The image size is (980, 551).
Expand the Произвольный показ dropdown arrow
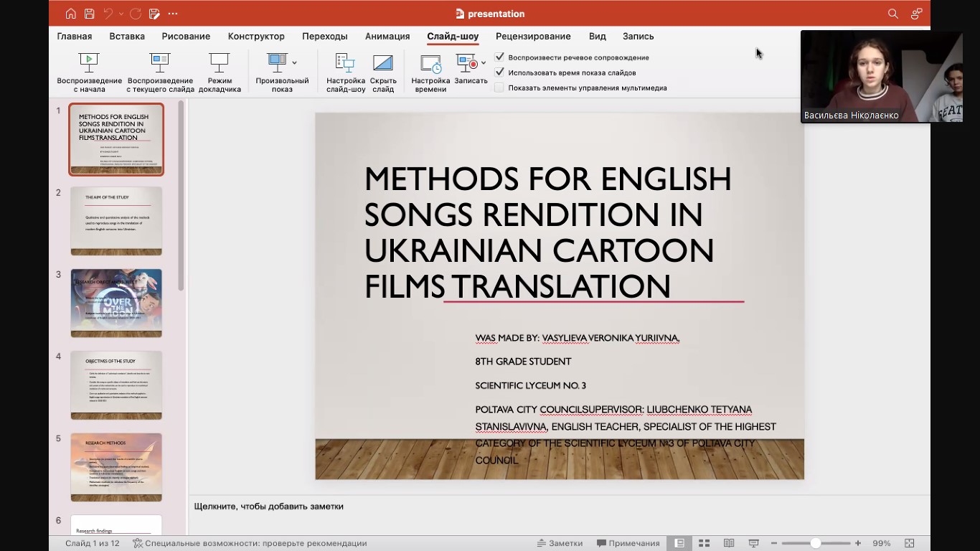(x=295, y=63)
